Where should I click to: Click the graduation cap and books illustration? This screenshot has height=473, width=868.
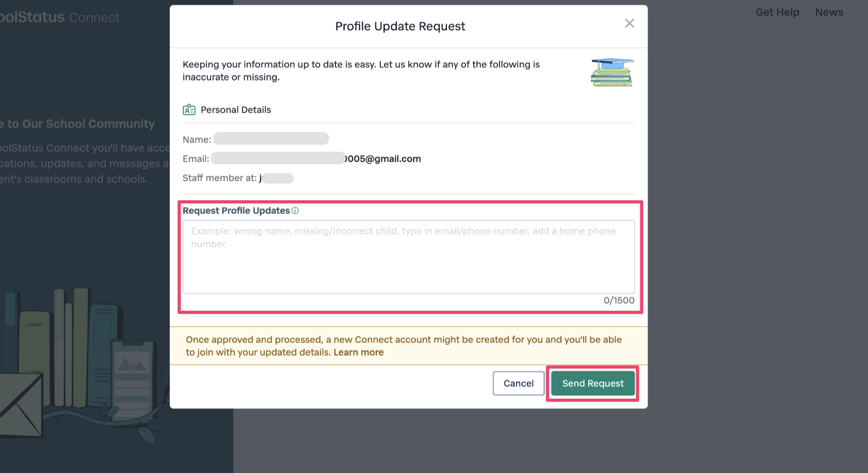pos(612,72)
